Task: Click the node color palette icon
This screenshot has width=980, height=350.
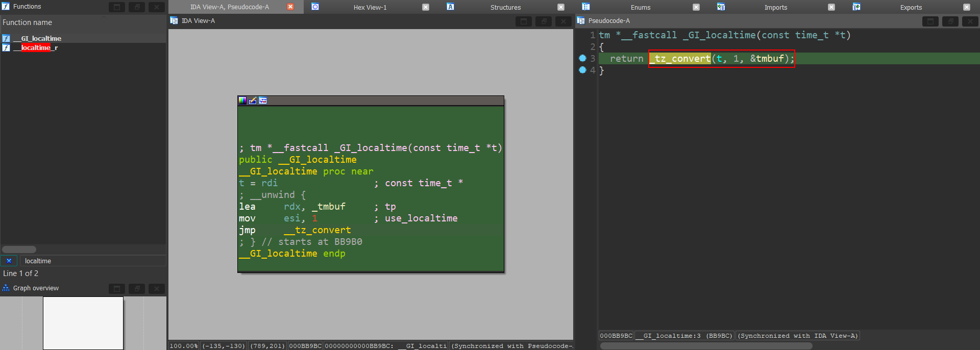Action: (242, 101)
